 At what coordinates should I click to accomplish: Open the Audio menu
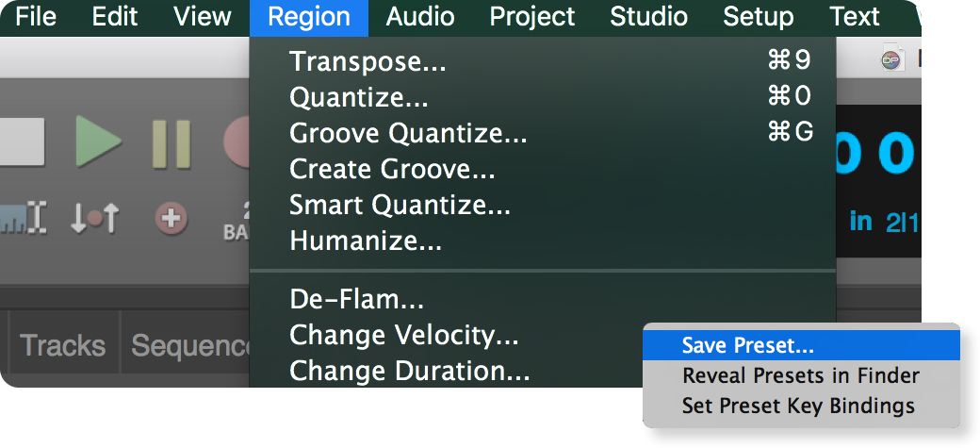420,17
